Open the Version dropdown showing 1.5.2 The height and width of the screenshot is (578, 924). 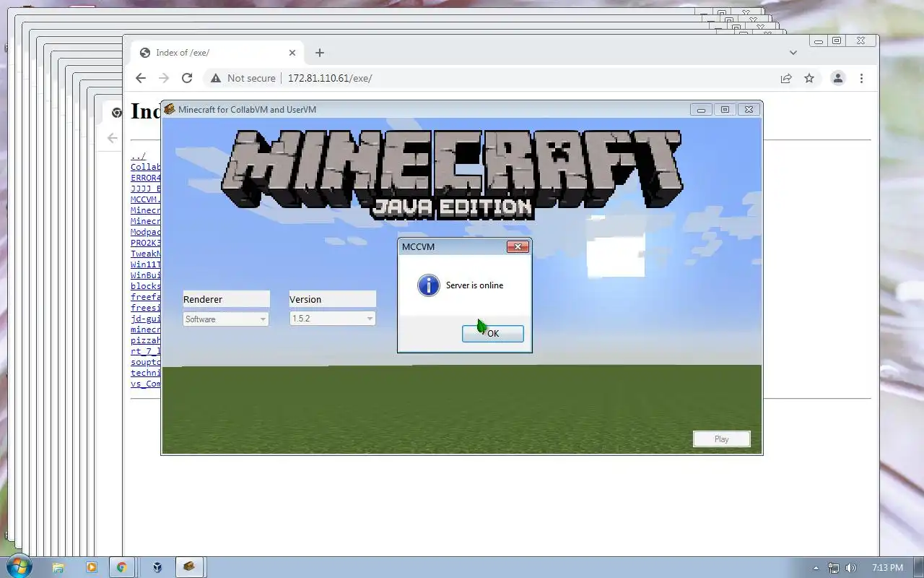[332, 318]
